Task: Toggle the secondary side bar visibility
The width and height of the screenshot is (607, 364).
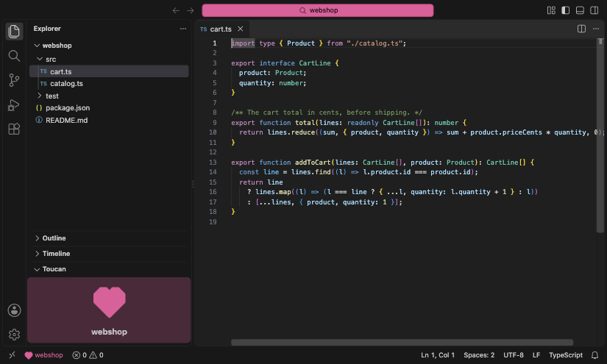Action: [594, 10]
